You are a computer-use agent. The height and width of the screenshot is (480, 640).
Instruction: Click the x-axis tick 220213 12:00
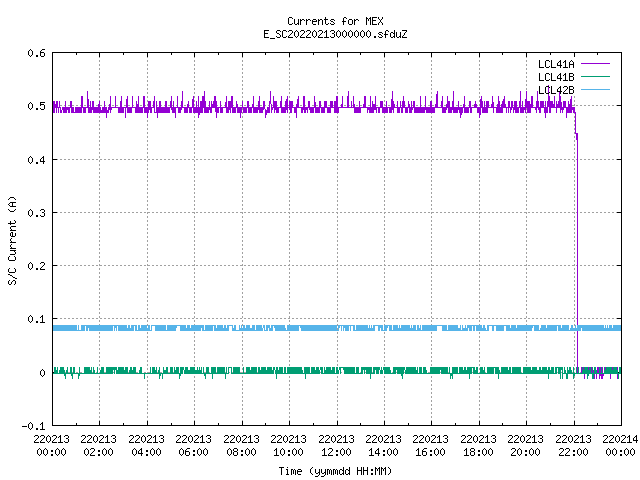(336, 446)
